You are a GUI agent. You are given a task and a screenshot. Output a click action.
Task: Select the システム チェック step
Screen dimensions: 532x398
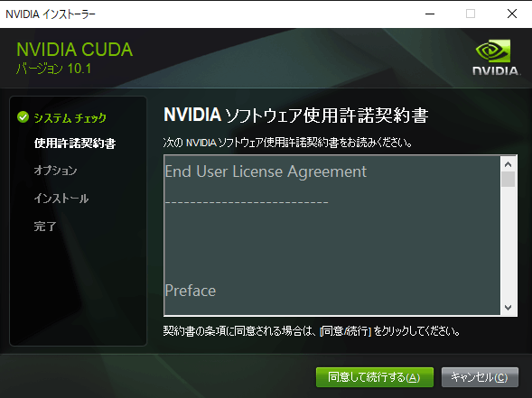pyautogui.click(x=70, y=117)
